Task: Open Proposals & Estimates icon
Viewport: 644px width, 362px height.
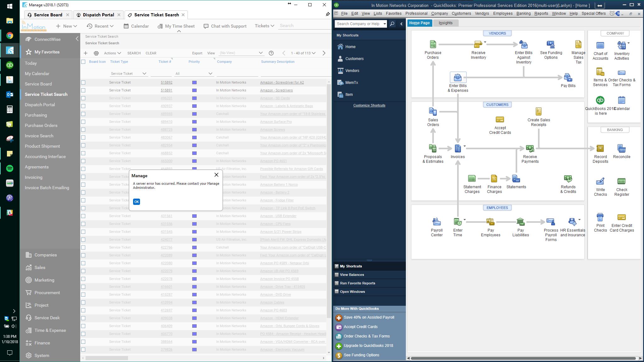Action: (x=433, y=148)
